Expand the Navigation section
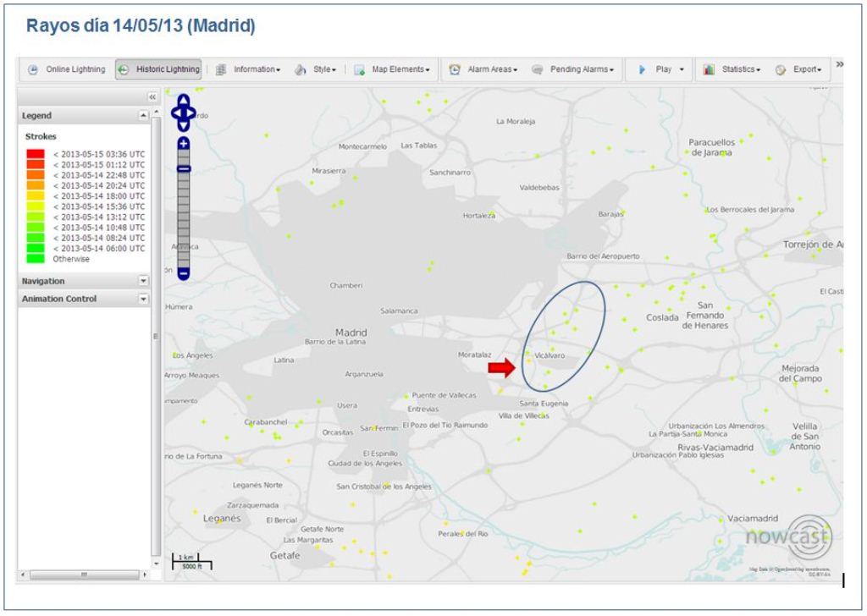 coord(143,281)
